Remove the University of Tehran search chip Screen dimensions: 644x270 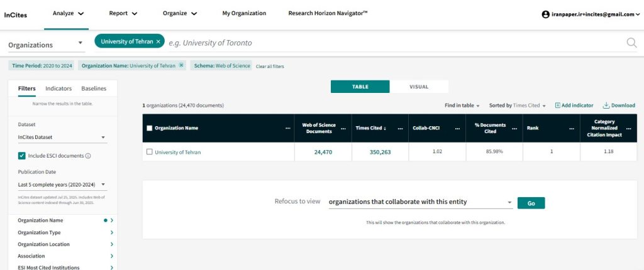(x=158, y=41)
